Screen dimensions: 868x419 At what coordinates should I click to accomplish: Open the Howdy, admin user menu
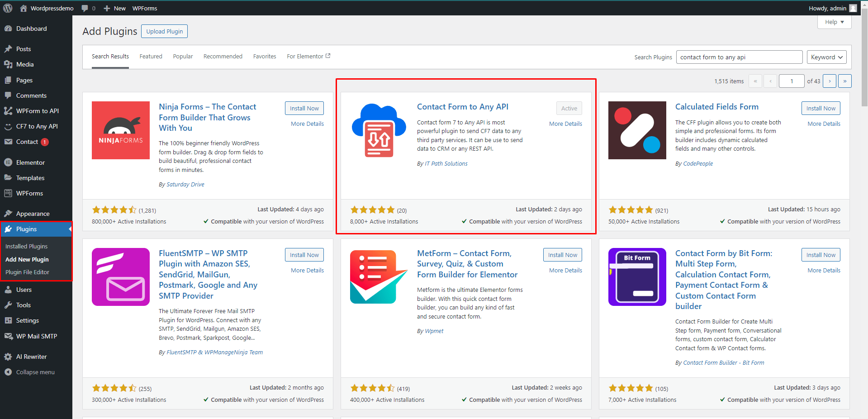point(832,8)
